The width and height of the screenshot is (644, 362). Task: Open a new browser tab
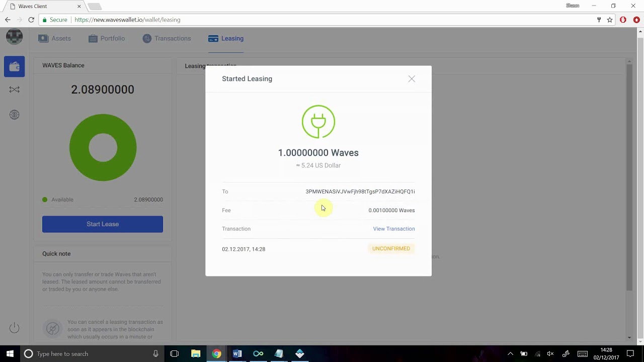click(x=95, y=7)
